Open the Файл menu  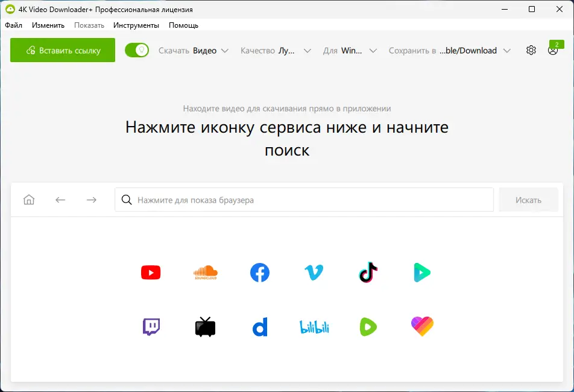[x=13, y=25]
